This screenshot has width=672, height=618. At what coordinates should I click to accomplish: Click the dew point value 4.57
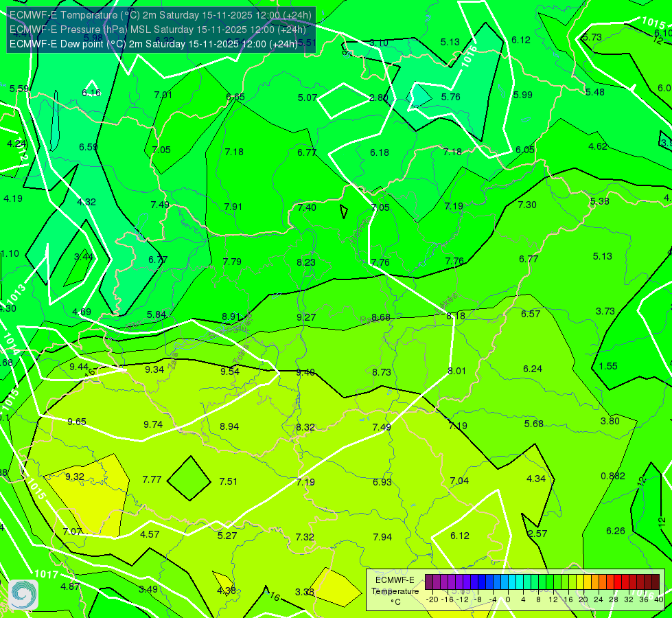click(150, 534)
